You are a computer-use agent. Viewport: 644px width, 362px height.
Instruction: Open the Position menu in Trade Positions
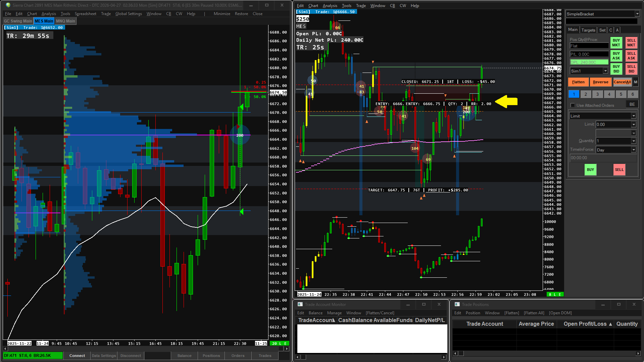tap(473, 313)
